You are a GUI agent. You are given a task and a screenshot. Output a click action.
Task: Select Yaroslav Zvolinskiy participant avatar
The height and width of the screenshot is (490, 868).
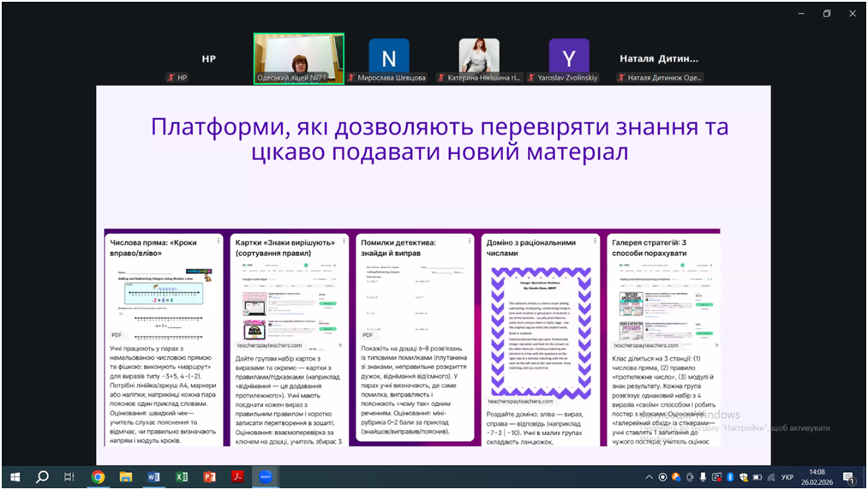(569, 57)
